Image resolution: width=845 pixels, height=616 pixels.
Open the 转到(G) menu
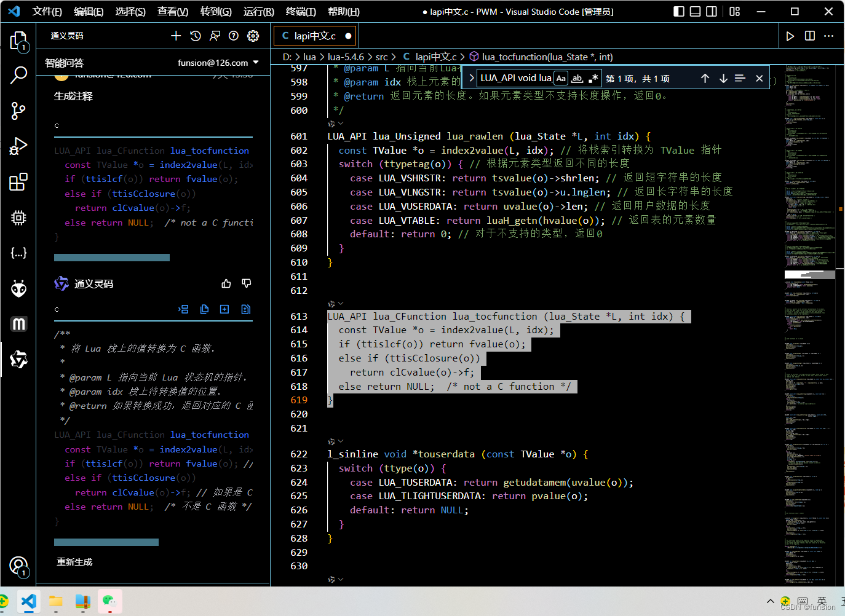coord(216,11)
